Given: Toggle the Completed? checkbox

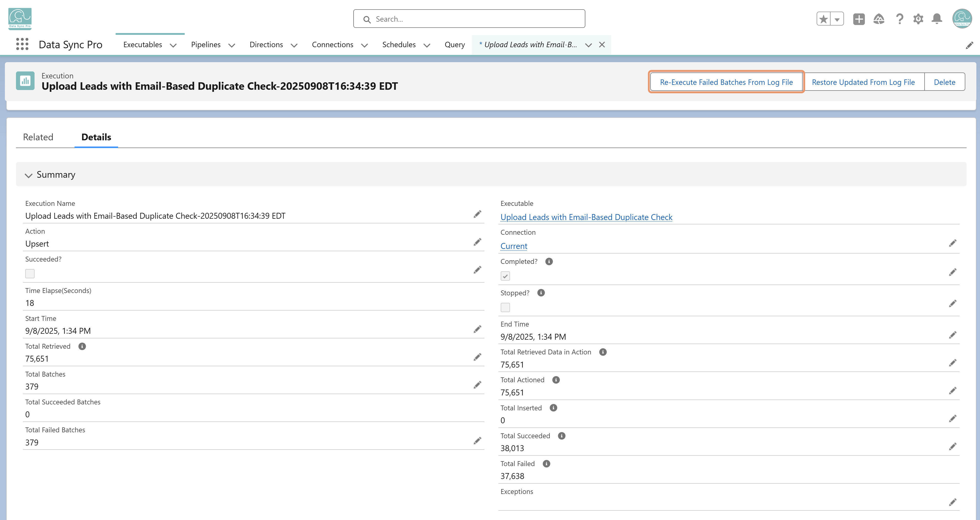Looking at the screenshot, I should pos(505,276).
